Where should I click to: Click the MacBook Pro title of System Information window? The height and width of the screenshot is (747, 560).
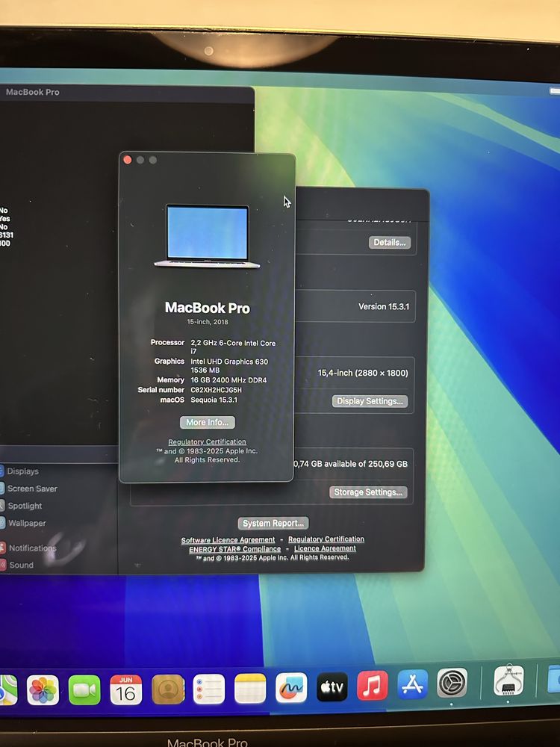click(x=32, y=92)
